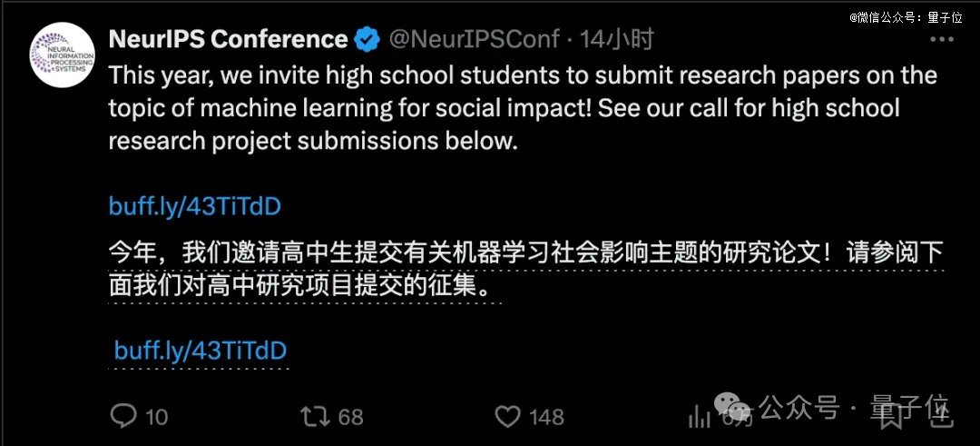
Task: Click the reply speech bubble icon
Action: (123, 416)
